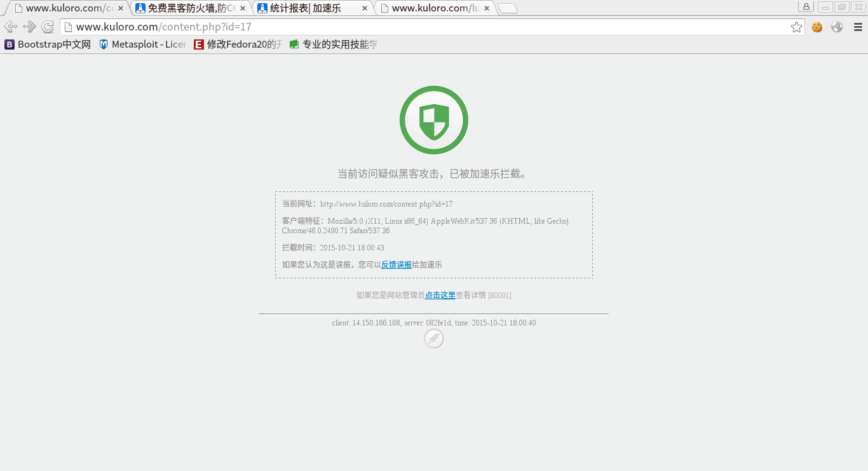Close the first www.kuloro.com/co tab
The width and height of the screenshot is (868, 471).
pyautogui.click(x=121, y=8)
